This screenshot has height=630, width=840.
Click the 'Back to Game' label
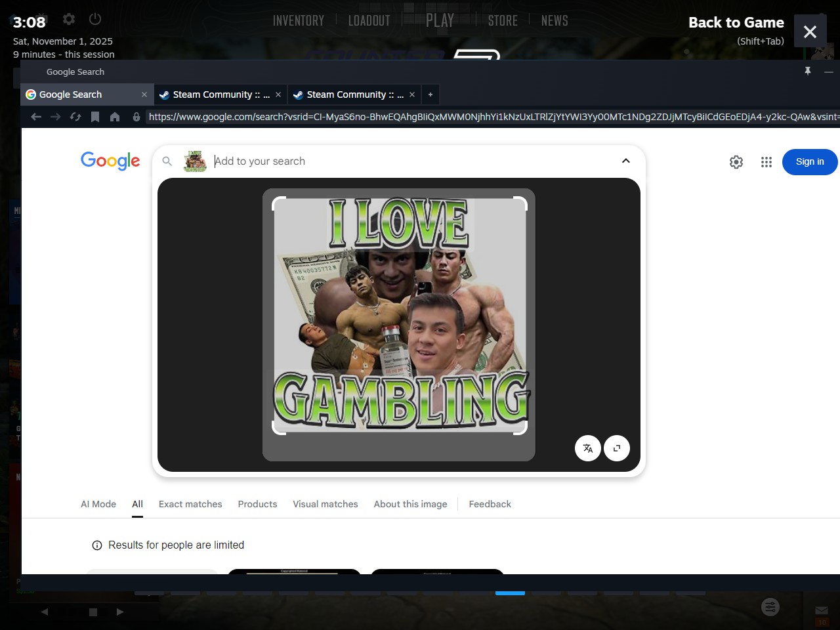click(x=736, y=22)
